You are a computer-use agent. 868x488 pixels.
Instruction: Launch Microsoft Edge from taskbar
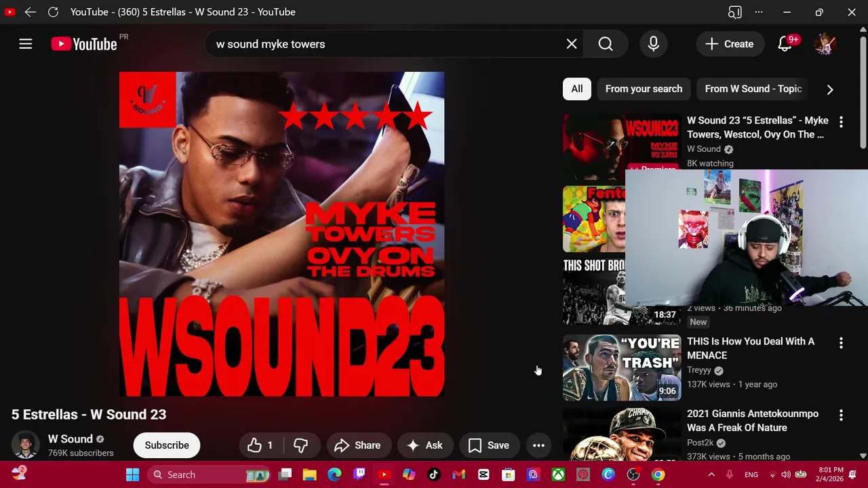point(334,474)
